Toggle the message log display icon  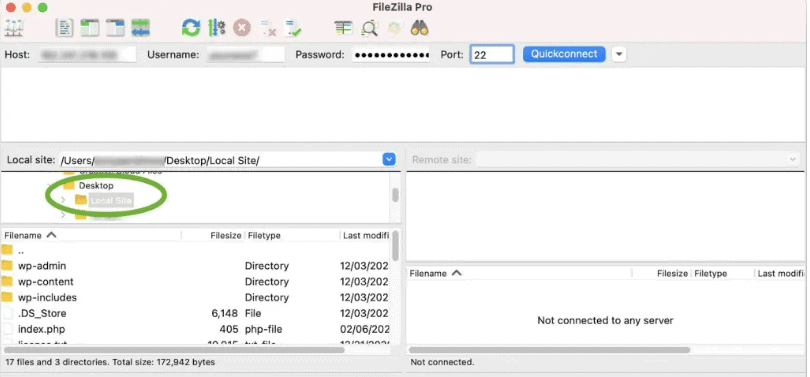tap(65, 28)
